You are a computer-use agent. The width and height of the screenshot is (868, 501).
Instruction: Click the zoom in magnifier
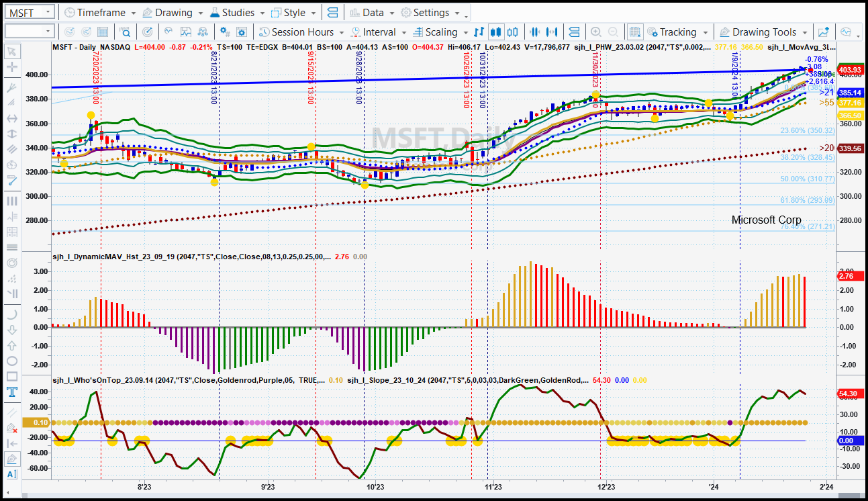tap(596, 32)
